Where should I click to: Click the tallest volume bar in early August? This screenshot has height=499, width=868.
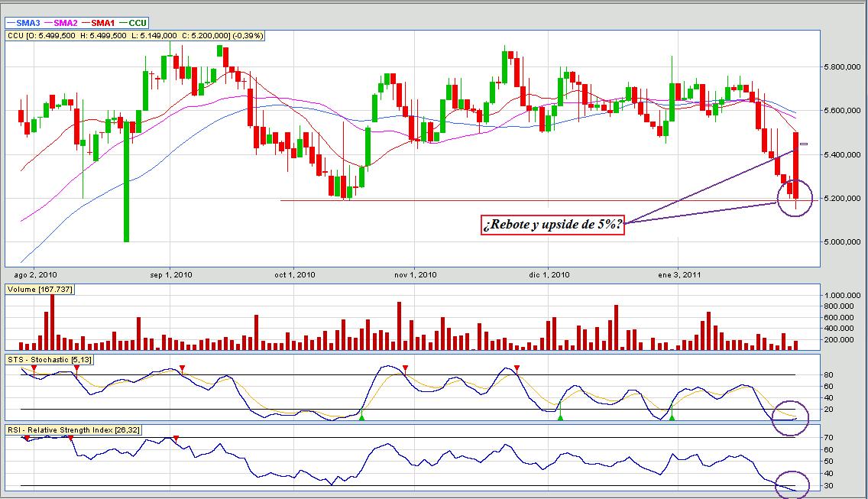coord(53,322)
